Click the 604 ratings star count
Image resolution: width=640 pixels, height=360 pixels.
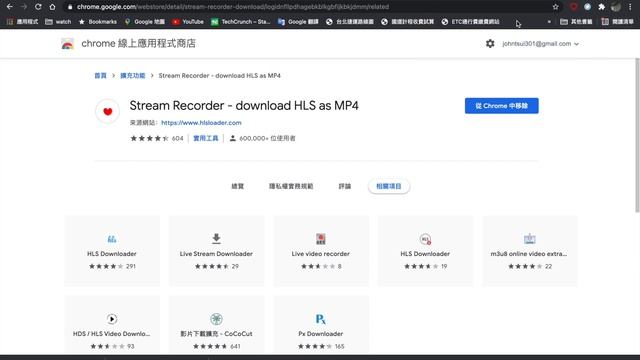coord(178,138)
